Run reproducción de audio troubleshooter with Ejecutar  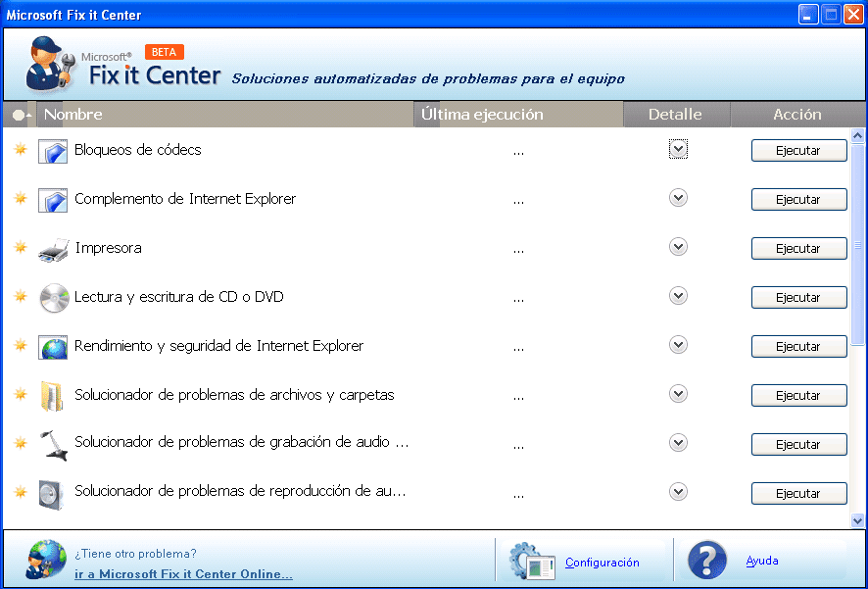798,493
